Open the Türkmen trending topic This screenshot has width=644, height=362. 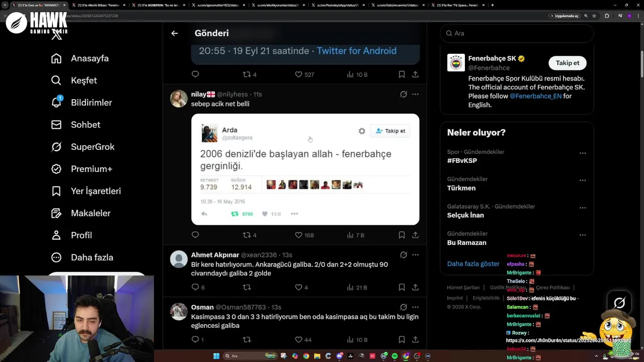(x=461, y=188)
